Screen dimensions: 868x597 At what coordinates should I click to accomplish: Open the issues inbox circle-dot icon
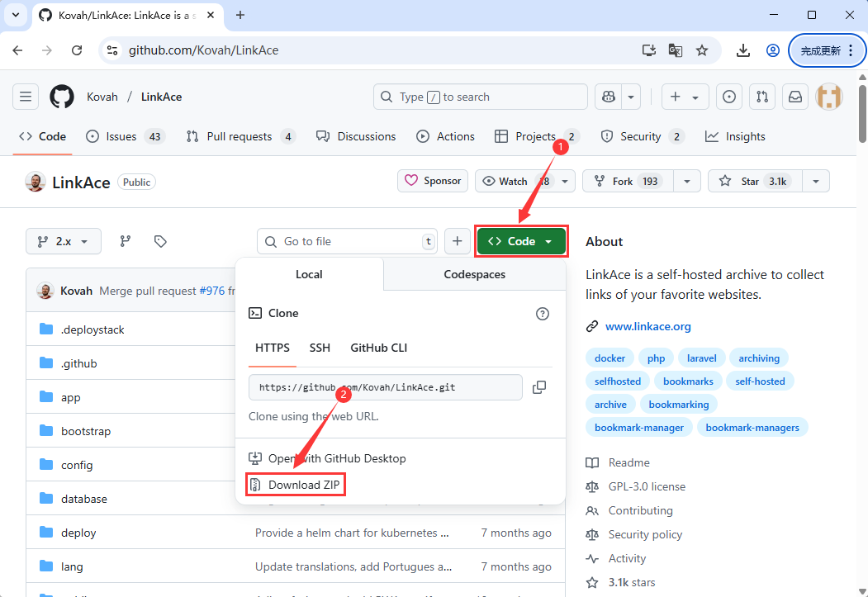point(729,97)
